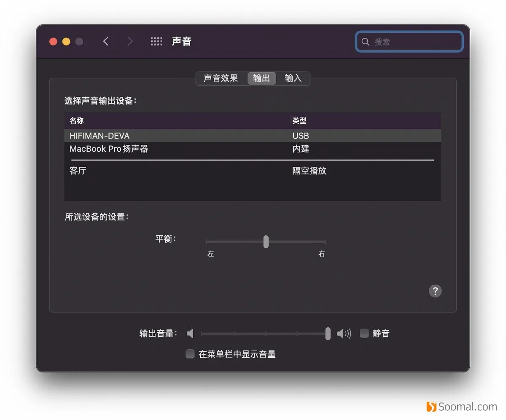Click the 类型 column header
This screenshot has height=420, width=506.
click(366, 120)
